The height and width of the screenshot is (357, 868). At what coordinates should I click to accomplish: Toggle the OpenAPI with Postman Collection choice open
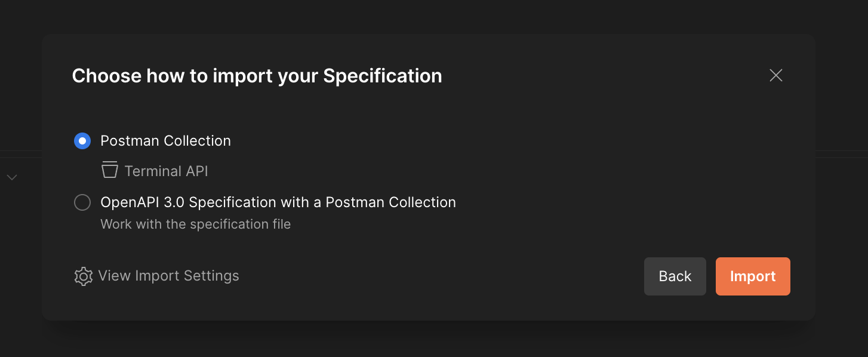click(x=82, y=202)
